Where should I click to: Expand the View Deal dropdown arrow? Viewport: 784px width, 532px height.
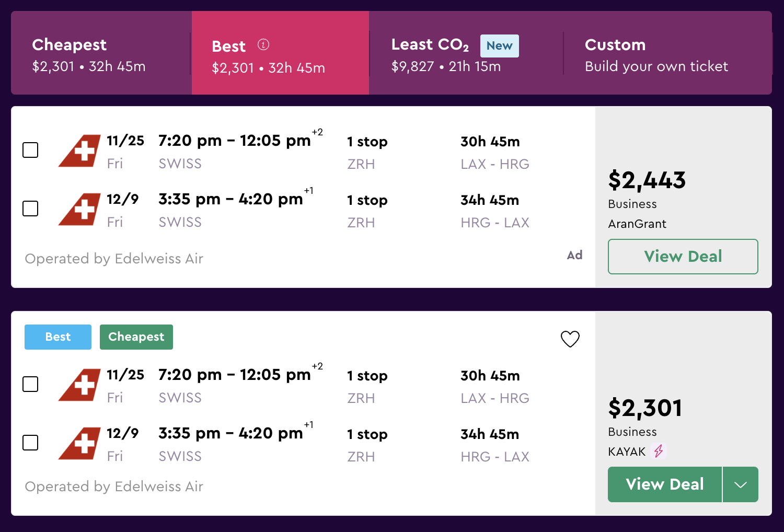tap(740, 484)
